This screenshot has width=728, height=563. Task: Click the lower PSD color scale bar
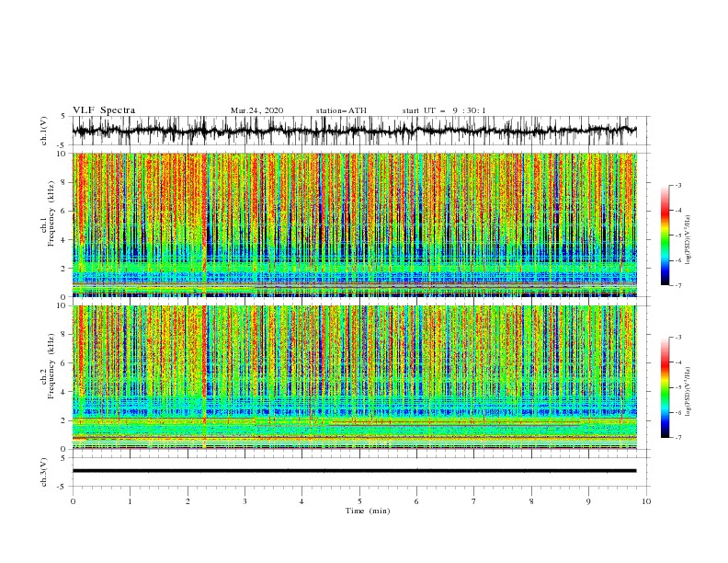[665, 387]
